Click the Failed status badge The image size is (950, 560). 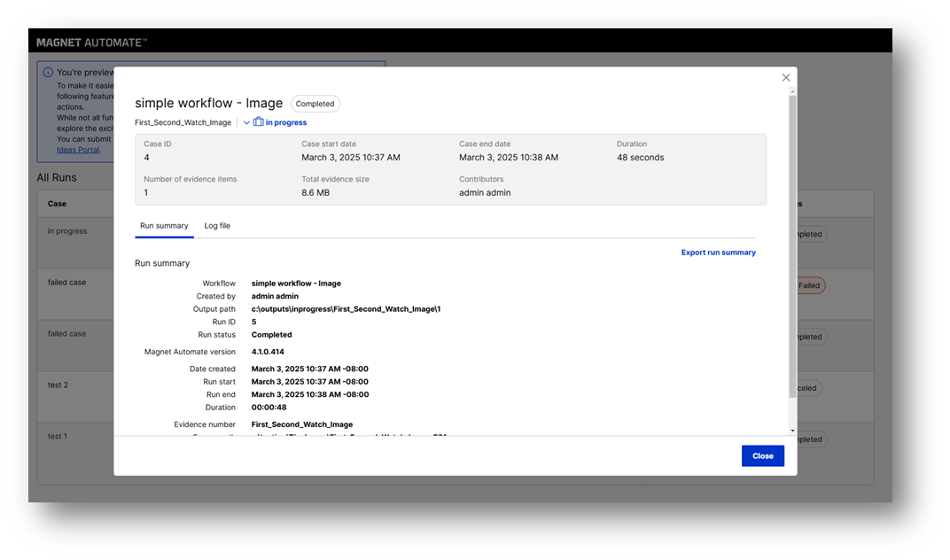click(x=810, y=284)
